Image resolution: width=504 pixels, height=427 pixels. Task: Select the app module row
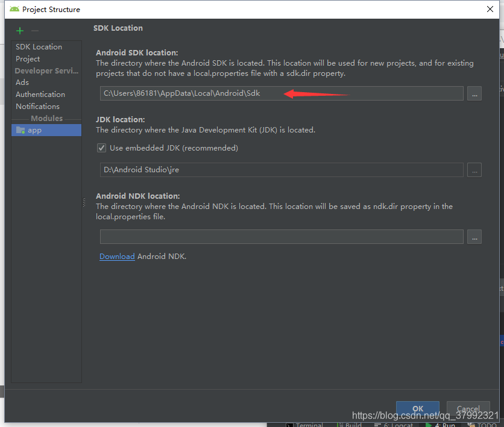tap(46, 130)
